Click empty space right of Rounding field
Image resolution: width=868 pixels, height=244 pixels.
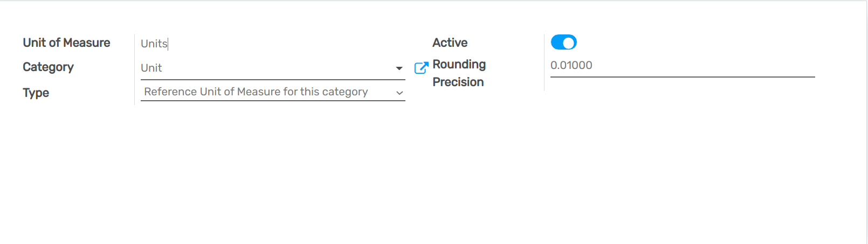(x=841, y=66)
